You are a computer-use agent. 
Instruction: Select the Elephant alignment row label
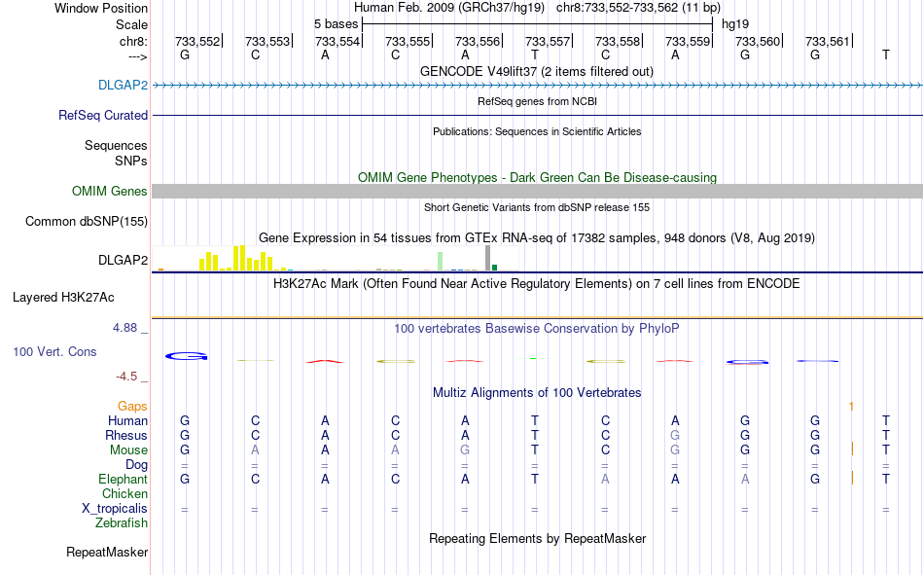coord(123,479)
